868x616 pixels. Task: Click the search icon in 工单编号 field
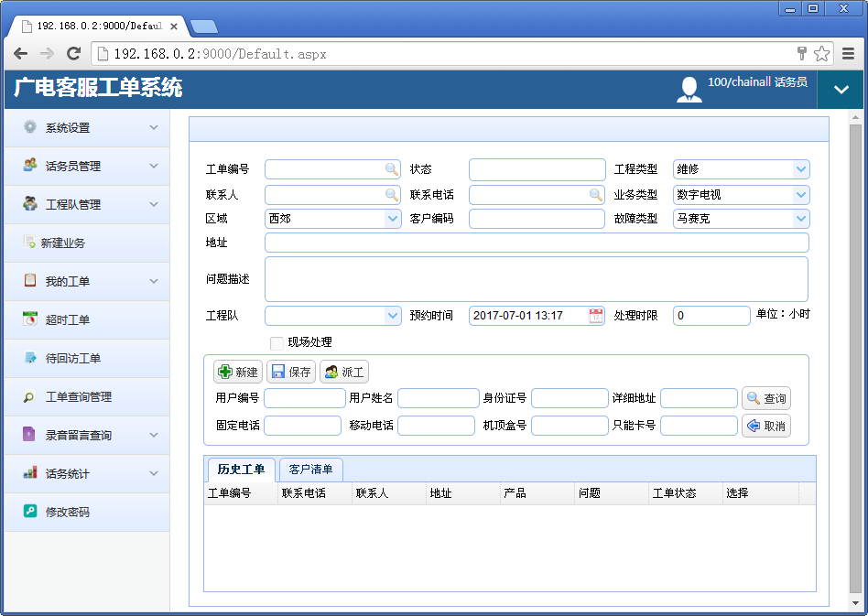(391, 169)
